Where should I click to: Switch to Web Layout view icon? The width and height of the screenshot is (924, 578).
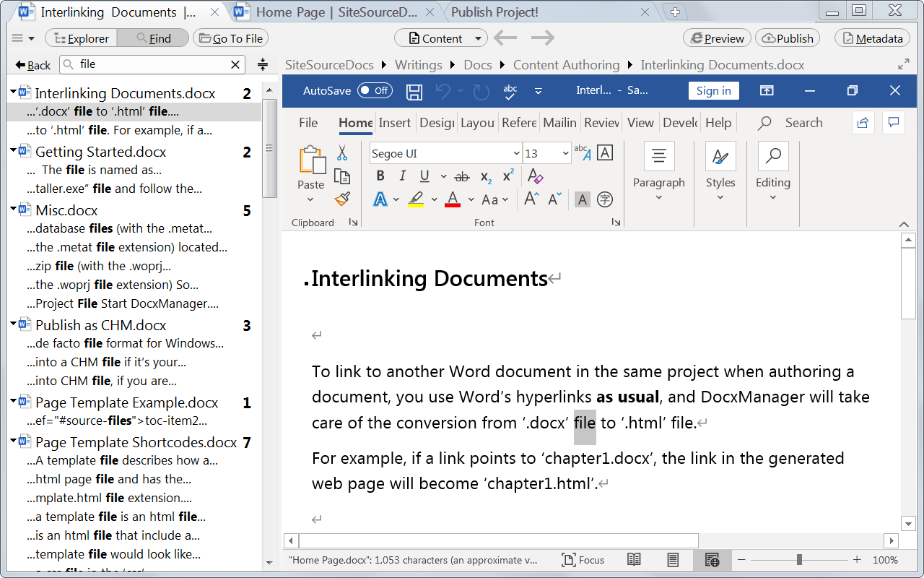pos(712,560)
